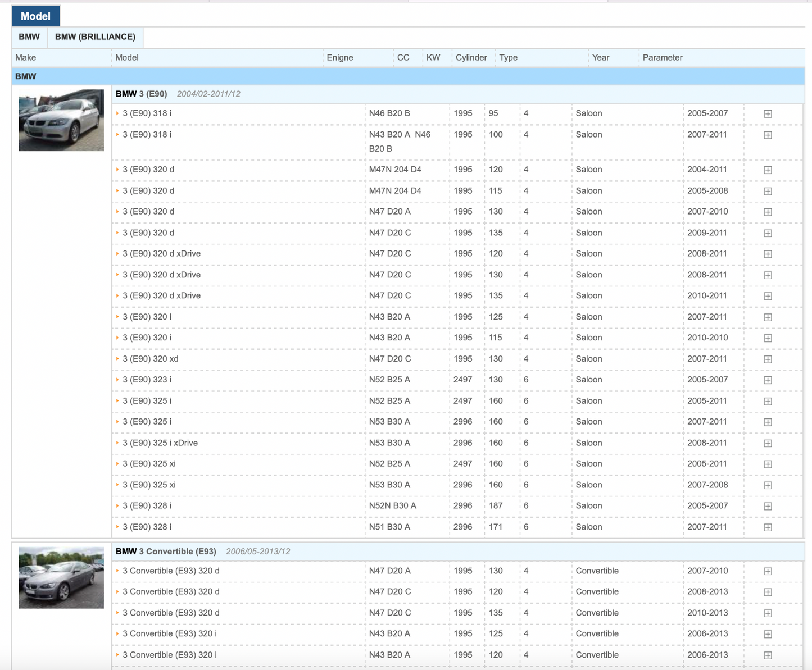The width and height of the screenshot is (812, 670).
Task: Expand 325 i xDrive parameter plus icon
Action: click(768, 443)
